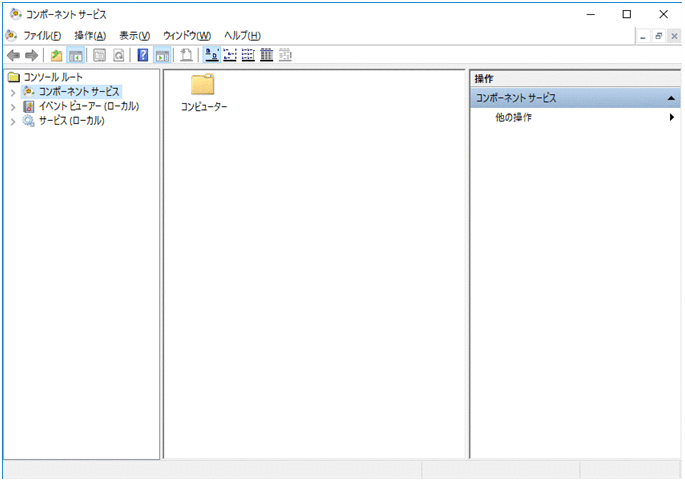The height and width of the screenshot is (483, 685).
Task: Switch to List view in toolbar
Action: point(248,55)
